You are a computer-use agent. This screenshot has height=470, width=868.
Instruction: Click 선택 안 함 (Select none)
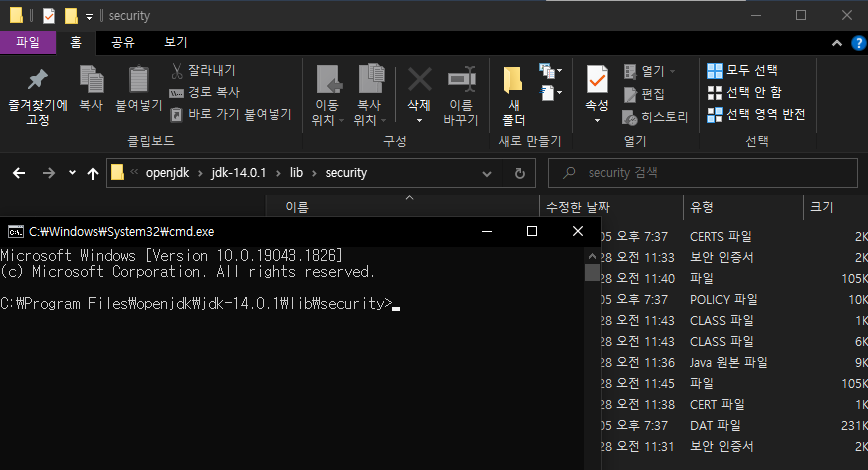coord(745,92)
